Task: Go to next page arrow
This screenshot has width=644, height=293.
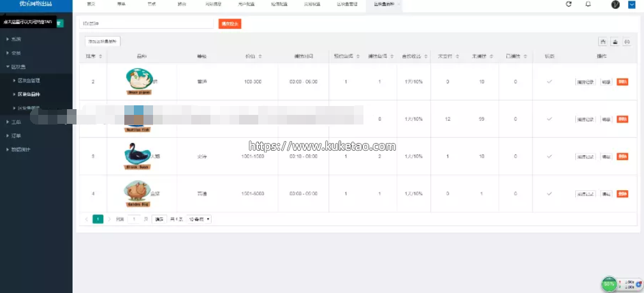Action: point(109,220)
